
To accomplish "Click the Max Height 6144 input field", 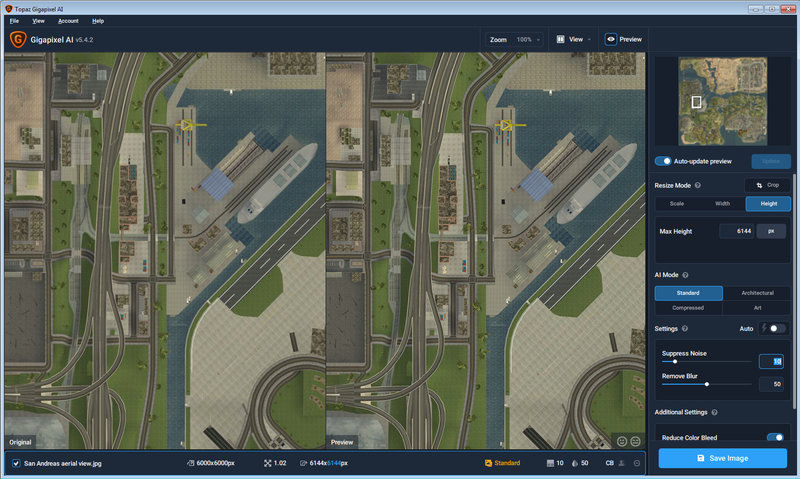I will click(736, 231).
